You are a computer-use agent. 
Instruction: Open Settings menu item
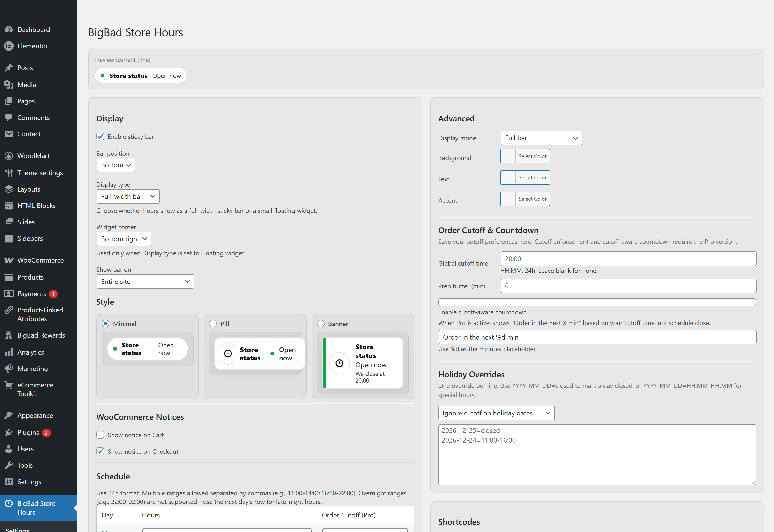point(39,482)
